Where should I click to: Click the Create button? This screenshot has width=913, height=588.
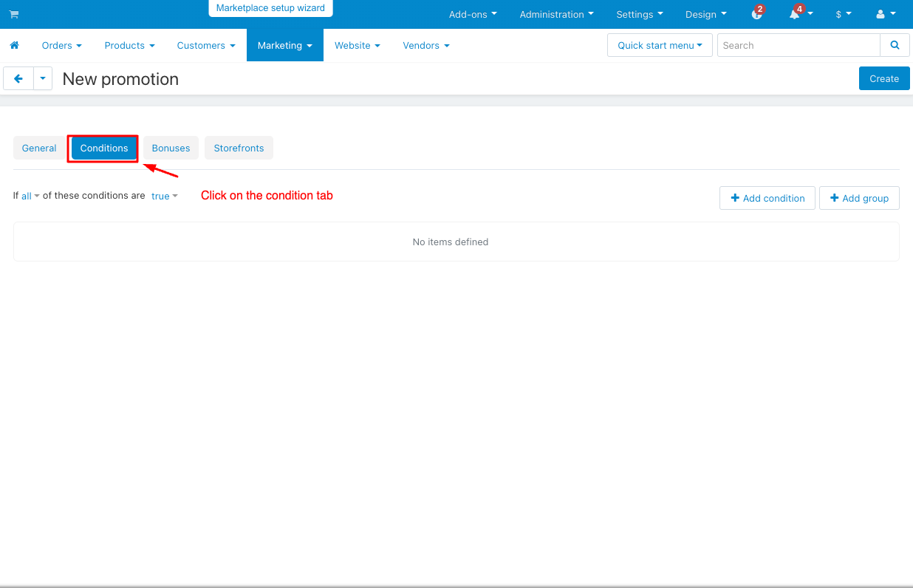883,78
